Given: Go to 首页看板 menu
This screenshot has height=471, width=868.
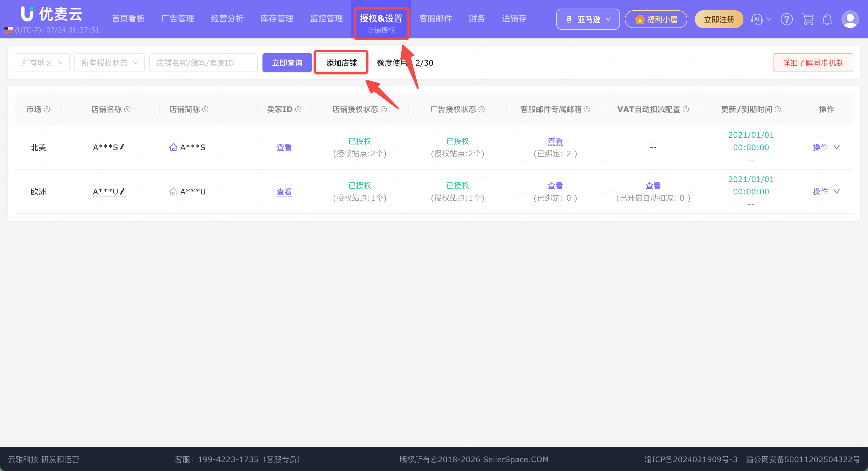Looking at the screenshot, I should coord(128,19).
